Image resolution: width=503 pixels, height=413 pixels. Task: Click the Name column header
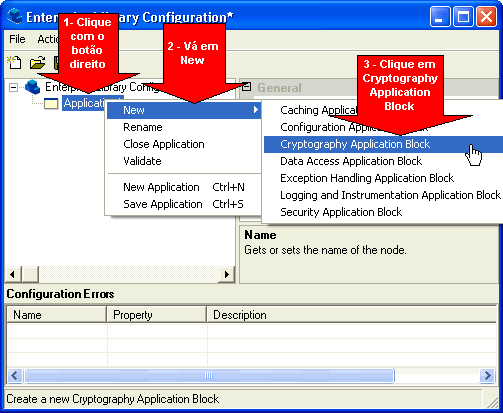pyautogui.click(x=56, y=315)
